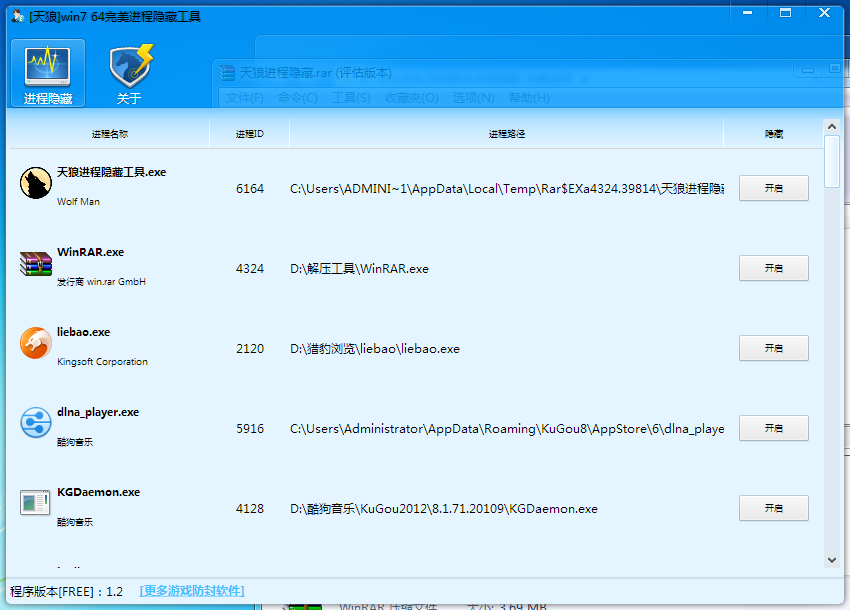Open the 更多游戏防封软件 link
This screenshot has height=610, width=850.
[192, 590]
